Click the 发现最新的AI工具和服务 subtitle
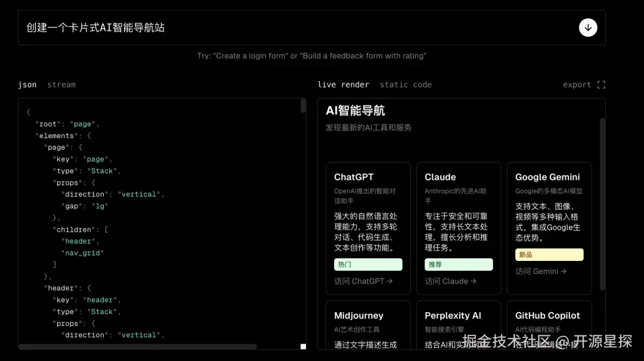 tap(369, 127)
